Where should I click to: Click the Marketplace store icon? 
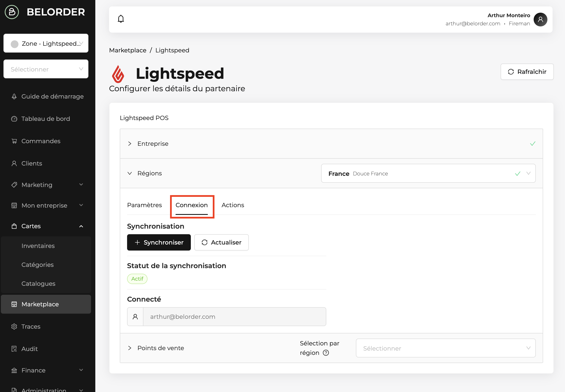[14, 304]
